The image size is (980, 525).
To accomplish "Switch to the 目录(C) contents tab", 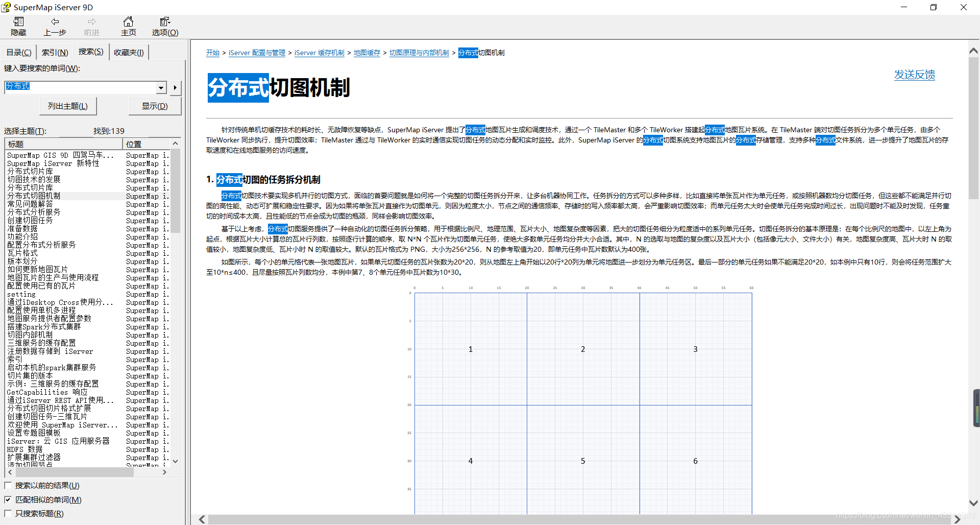I will [x=19, y=52].
